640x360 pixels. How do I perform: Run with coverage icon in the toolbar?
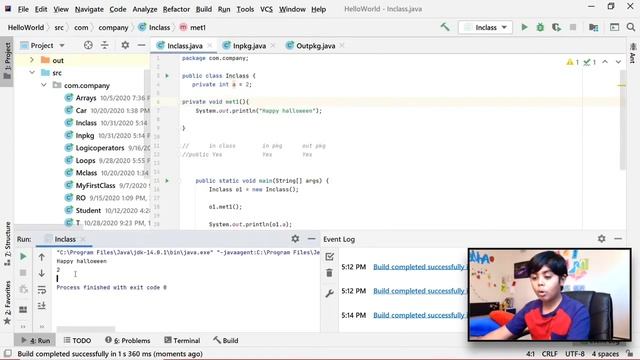556,27
